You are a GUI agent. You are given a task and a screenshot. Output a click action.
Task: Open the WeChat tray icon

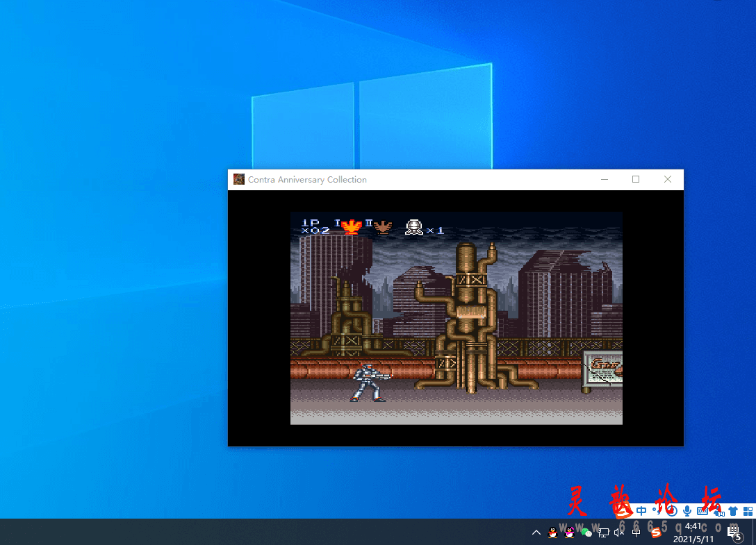pos(586,532)
